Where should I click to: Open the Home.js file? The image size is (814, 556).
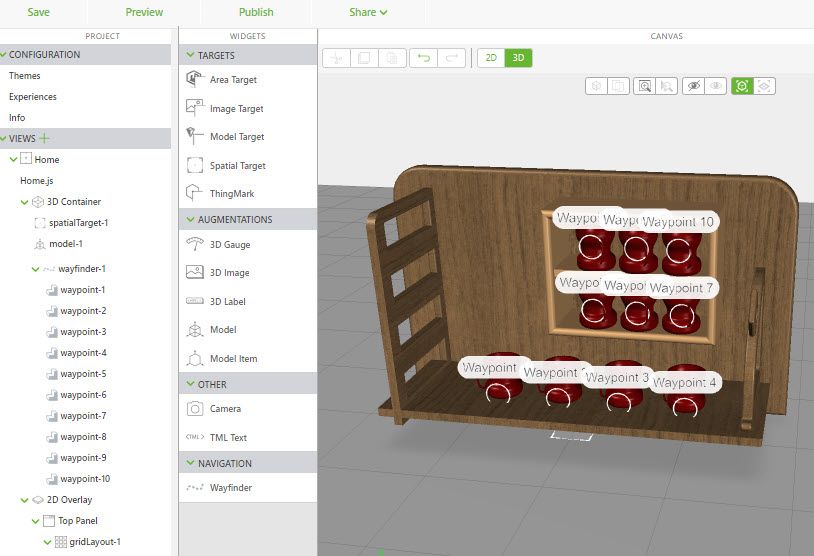pos(36,181)
